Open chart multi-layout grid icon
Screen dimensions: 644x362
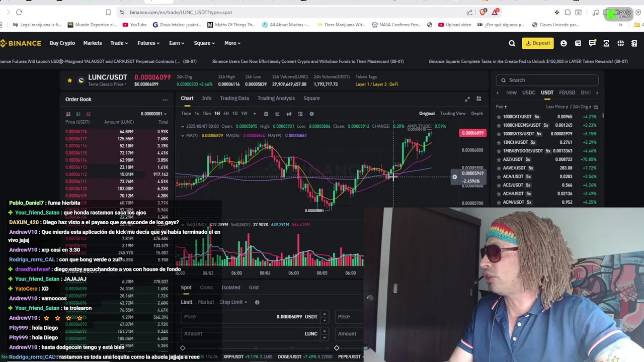pyautogui.click(x=479, y=99)
